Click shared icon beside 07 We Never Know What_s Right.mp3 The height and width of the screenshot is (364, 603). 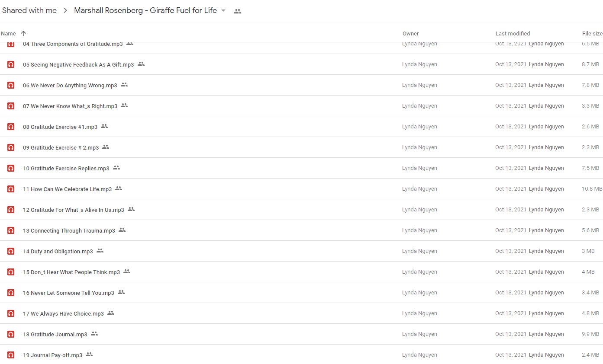tap(124, 105)
